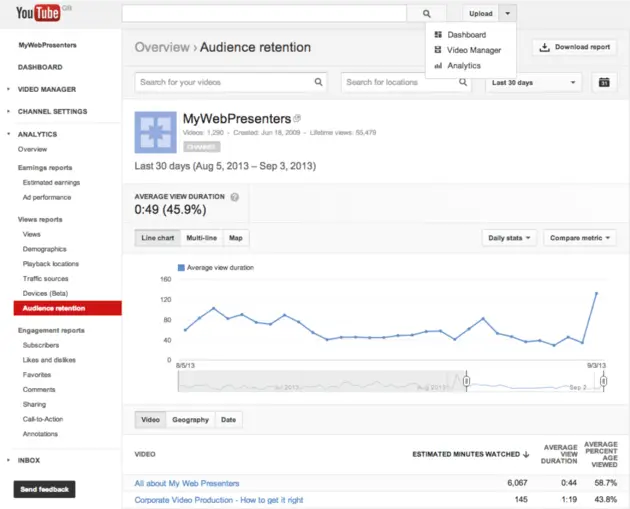Expand the Channel Settings sidebar section

click(x=8, y=111)
